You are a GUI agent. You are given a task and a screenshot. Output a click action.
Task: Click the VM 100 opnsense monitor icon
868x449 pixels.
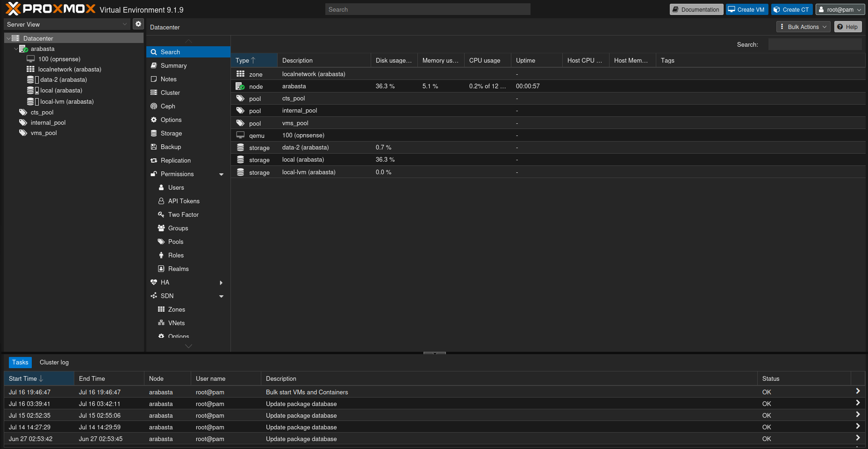pos(31,59)
